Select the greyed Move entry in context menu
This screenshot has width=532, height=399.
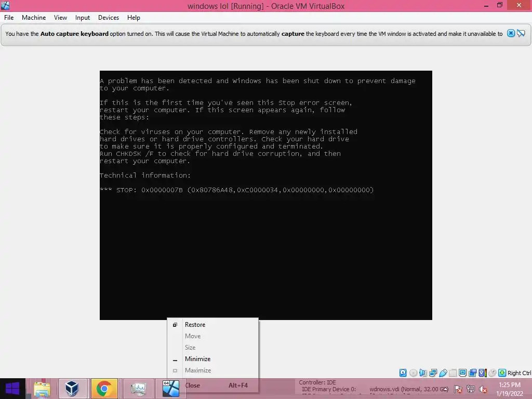click(212, 336)
